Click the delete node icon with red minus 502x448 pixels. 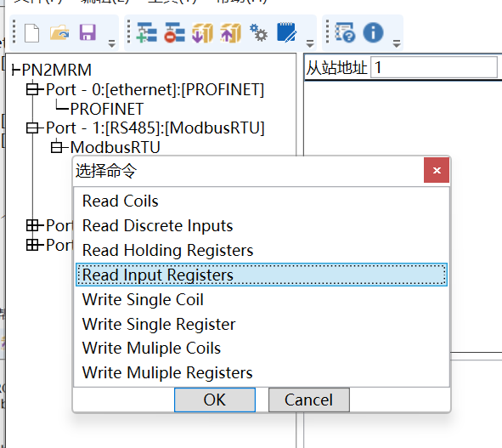click(x=174, y=32)
